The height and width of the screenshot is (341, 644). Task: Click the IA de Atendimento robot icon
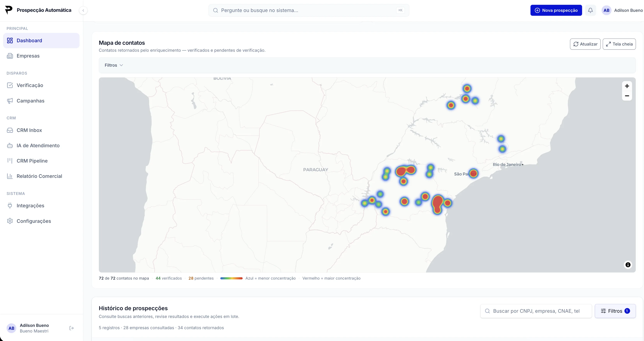[x=10, y=146]
